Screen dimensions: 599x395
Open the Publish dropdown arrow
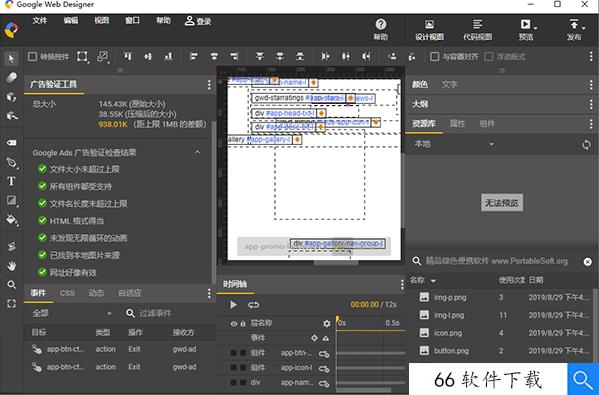pyautogui.click(x=583, y=28)
